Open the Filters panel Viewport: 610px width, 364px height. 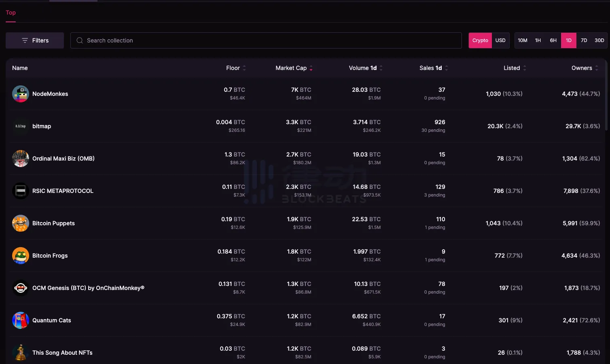(x=35, y=40)
